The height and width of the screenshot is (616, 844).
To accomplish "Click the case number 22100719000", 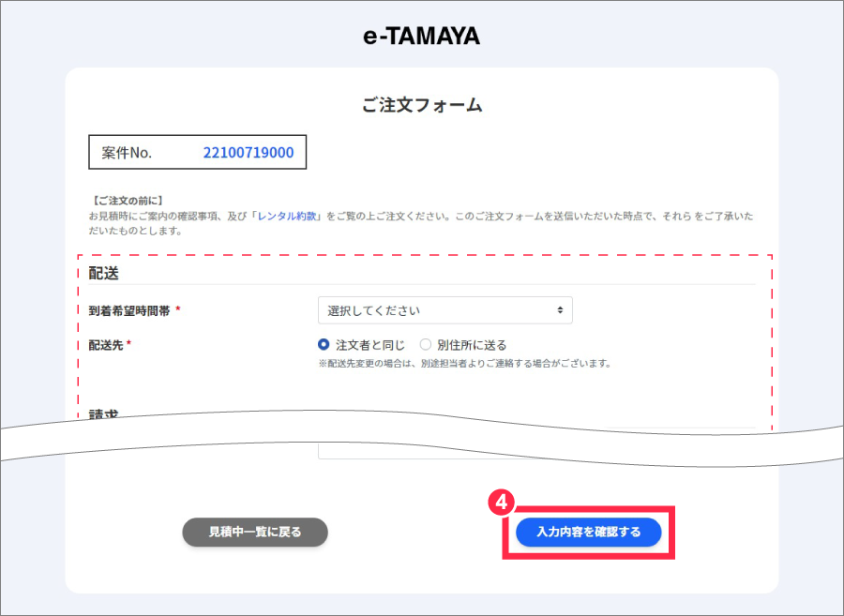I will [x=249, y=152].
